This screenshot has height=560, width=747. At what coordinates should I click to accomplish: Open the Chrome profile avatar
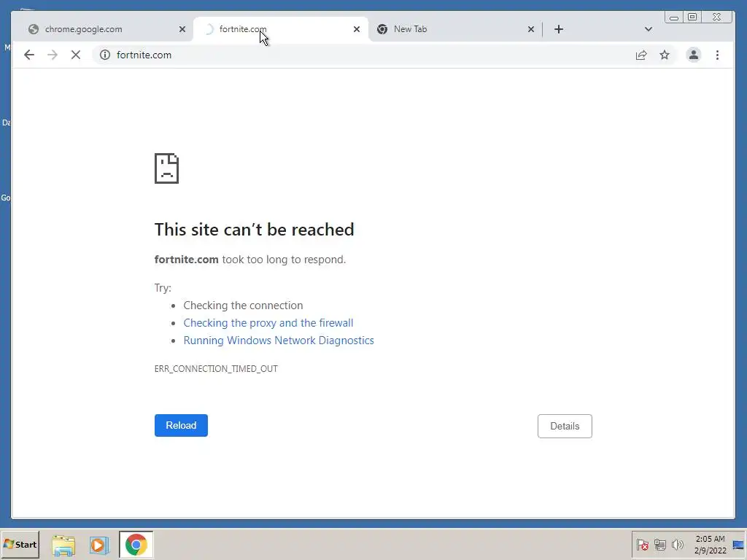[694, 55]
